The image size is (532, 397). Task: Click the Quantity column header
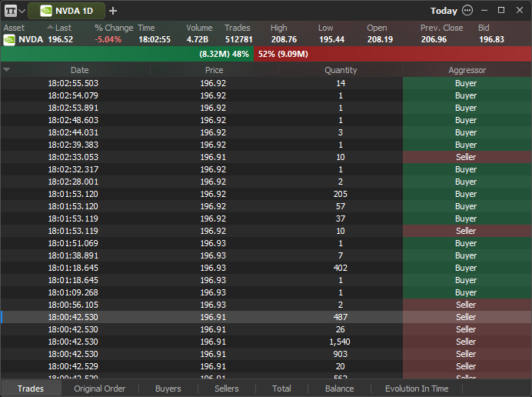tap(341, 70)
